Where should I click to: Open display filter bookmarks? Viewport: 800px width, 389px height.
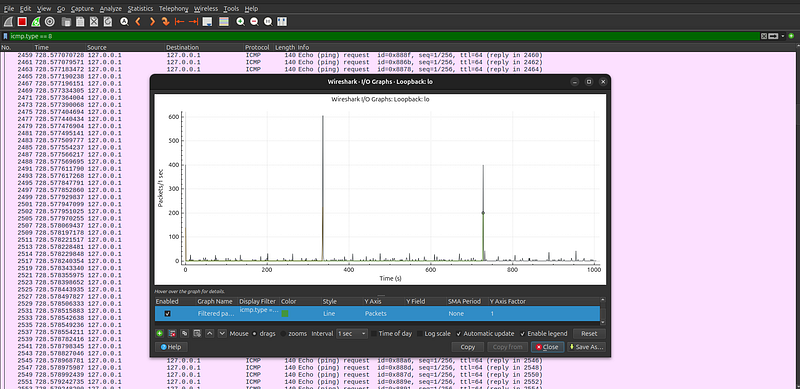(x=5, y=36)
